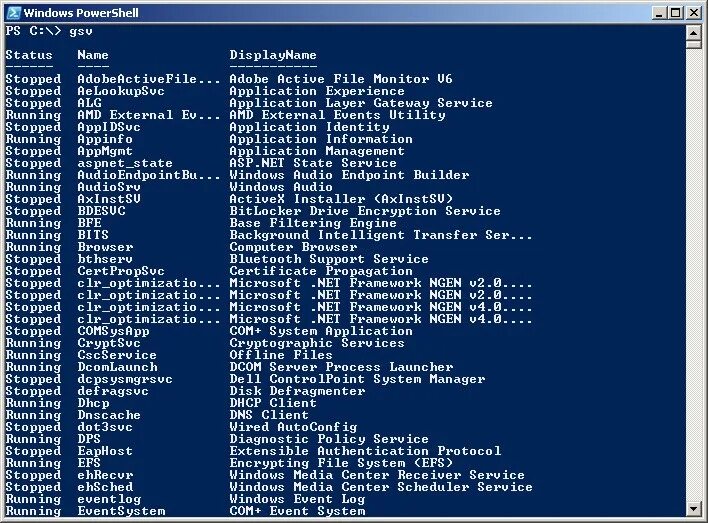Click the 'Name' column header
708x523 pixels.
click(x=93, y=55)
